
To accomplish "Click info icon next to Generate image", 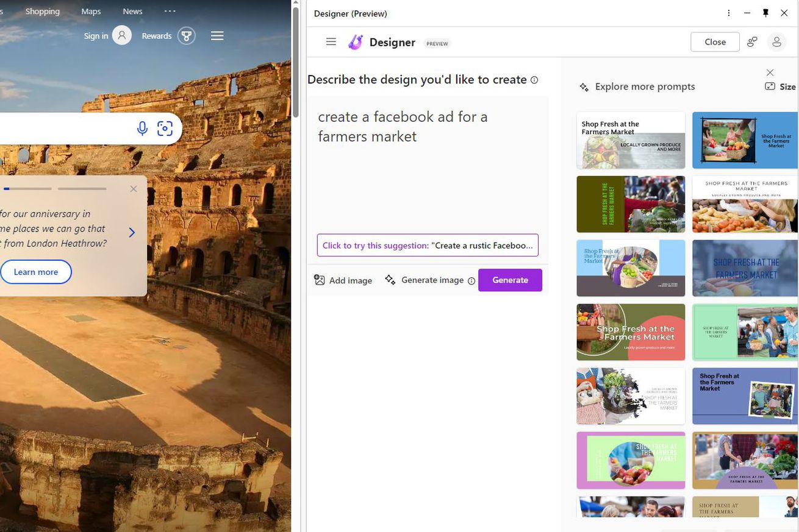I will (x=471, y=281).
